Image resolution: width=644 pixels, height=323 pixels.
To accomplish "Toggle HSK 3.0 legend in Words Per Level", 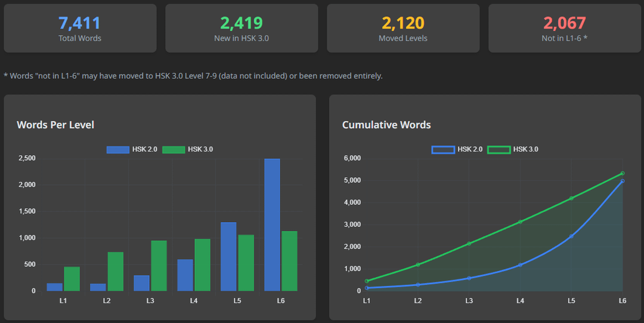I will click(187, 149).
